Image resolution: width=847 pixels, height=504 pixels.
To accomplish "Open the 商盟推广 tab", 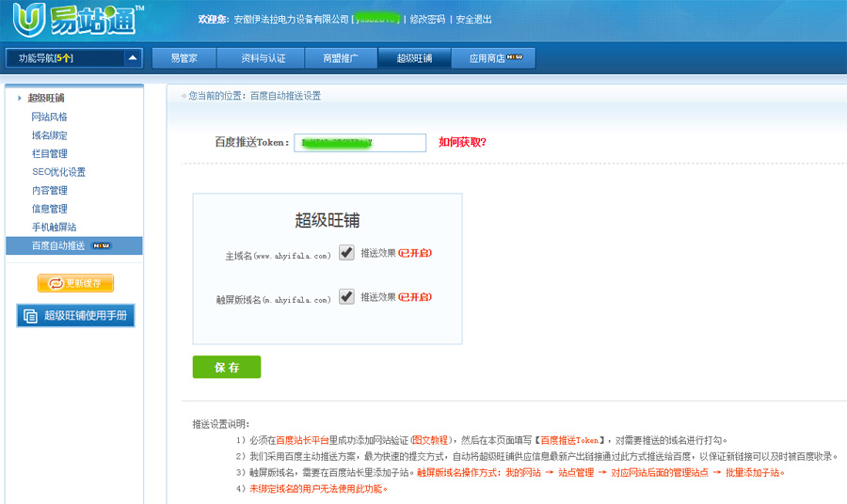I will pos(341,58).
